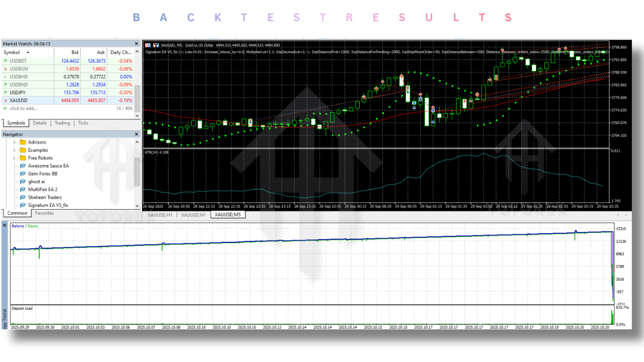Click the Gem Forex BB advisor icon
Screen dimensions: 644x362
pyautogui.click(x=23, y=173)
